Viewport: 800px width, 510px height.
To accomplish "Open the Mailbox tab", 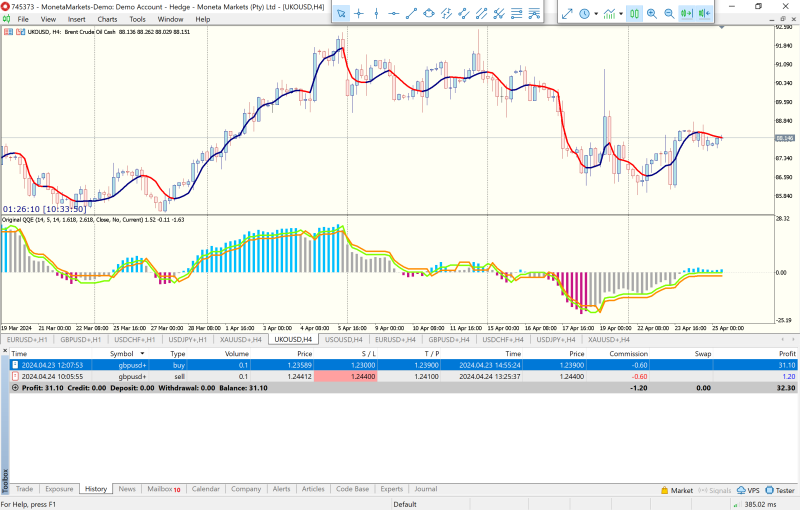I will (x=162, y=489).
